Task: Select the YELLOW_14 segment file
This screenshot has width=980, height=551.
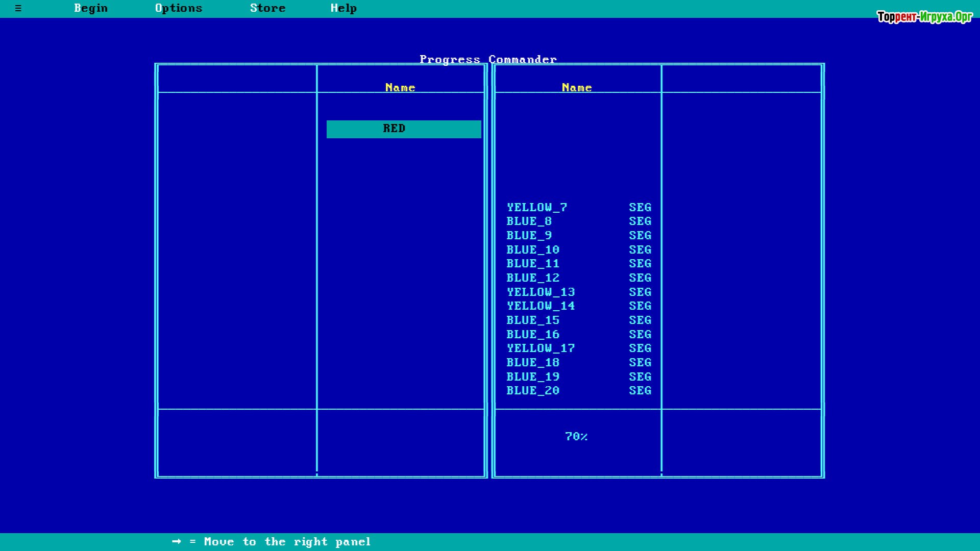Action: [541, 306]
